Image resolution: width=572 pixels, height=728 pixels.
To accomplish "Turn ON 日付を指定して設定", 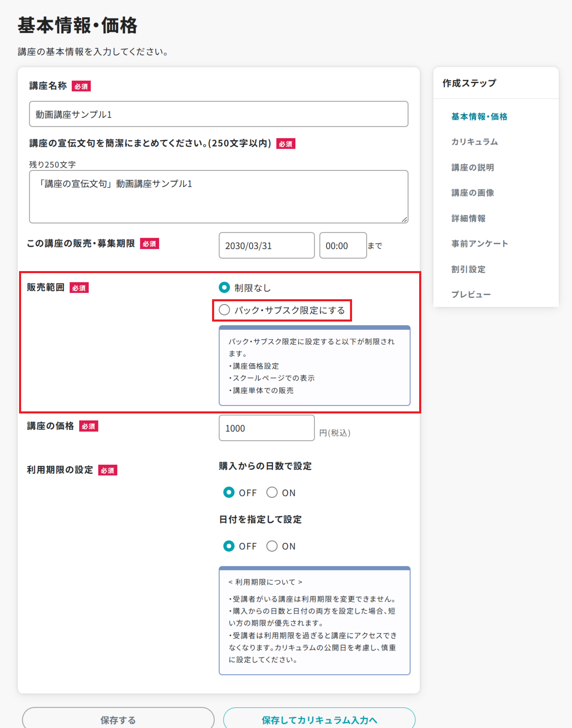I will 272,546.
